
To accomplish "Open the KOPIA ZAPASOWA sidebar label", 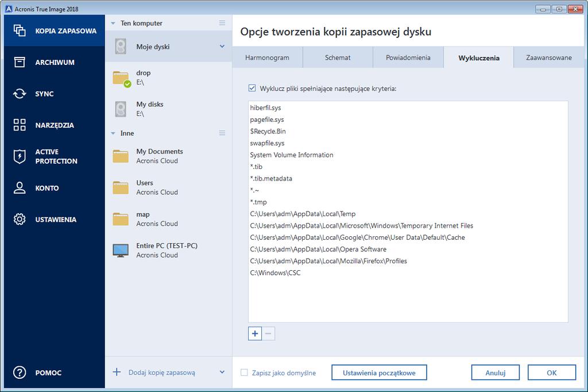I will pyautogui.click(x=65, y=31).
